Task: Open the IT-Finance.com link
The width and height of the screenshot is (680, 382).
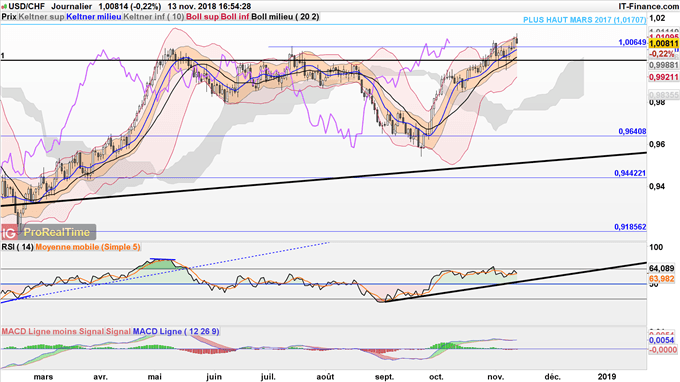Action: click(x=648, y=7)
